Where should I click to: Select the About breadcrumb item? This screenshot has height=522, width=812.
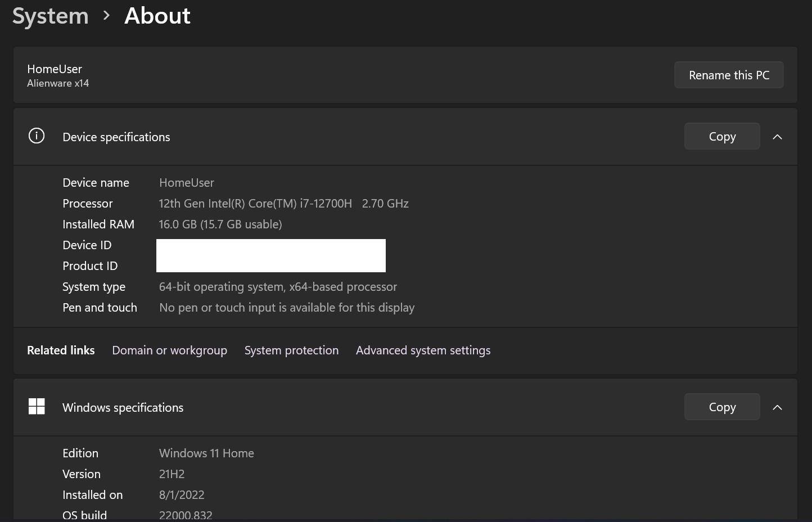coord(157,16)
